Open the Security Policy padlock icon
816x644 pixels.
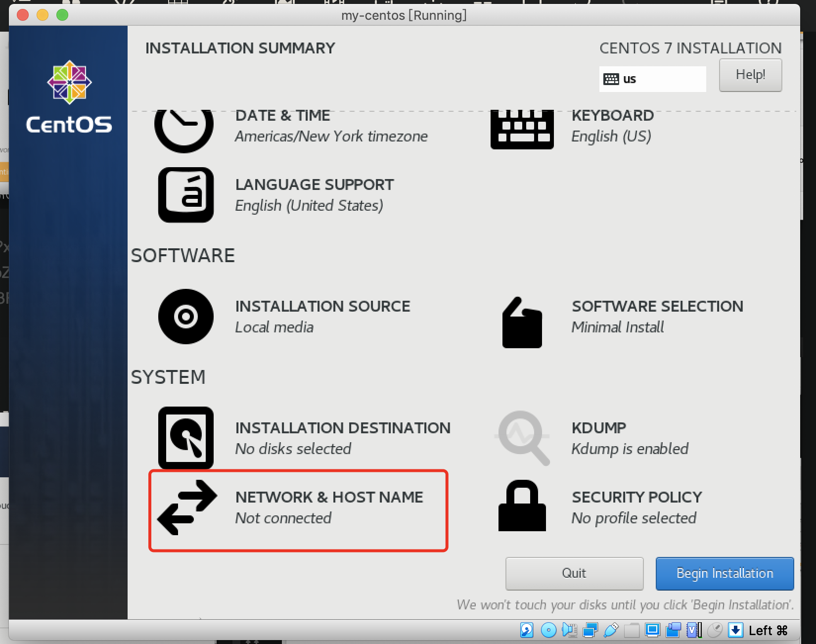[522, 506]
